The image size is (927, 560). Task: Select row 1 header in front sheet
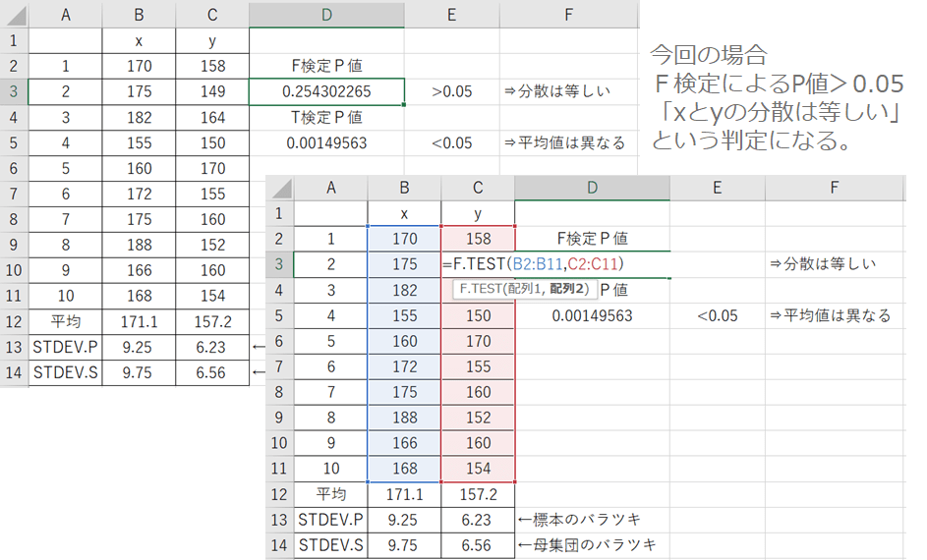pos(279,213)
